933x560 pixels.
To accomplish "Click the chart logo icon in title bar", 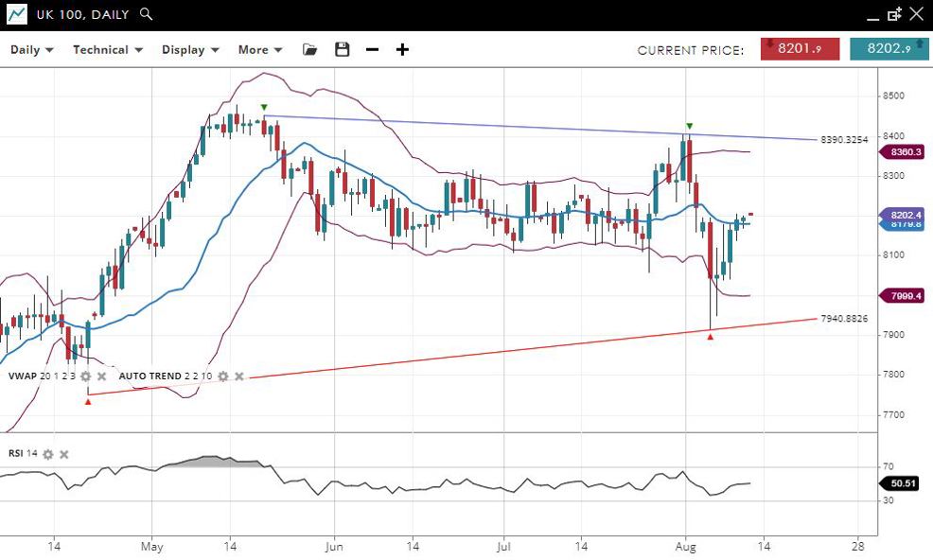I will tap(16, 14).
